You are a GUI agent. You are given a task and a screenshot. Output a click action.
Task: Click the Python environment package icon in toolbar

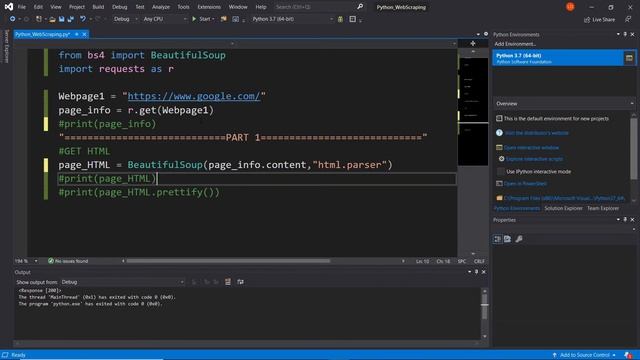(340, 19)
